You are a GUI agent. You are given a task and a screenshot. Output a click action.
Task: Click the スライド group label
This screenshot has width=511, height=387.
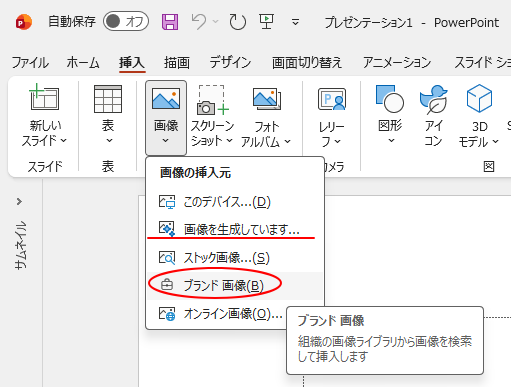pos(45,166)
